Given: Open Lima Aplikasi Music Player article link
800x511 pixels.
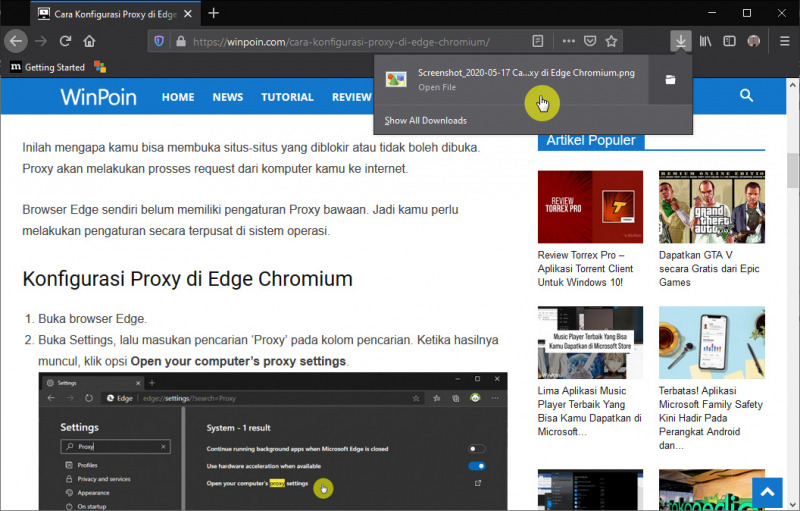Looking at the screenshot, I should (589, 411).
